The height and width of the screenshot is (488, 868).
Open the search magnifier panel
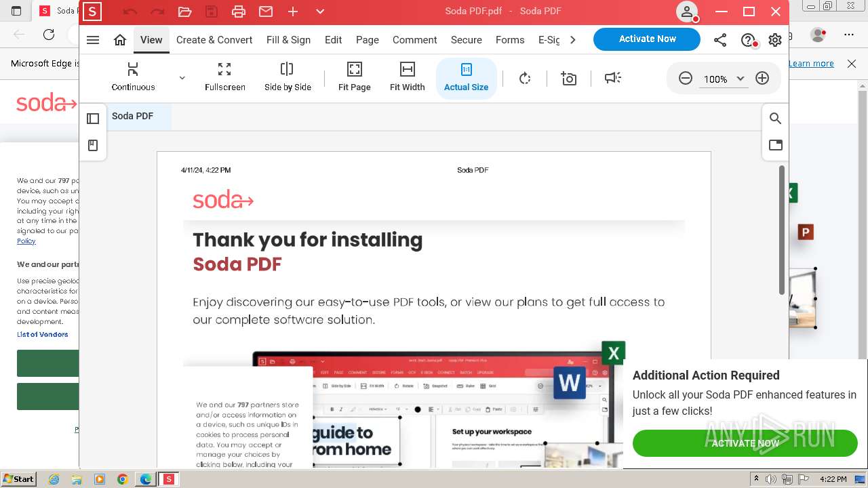(775, 119)
